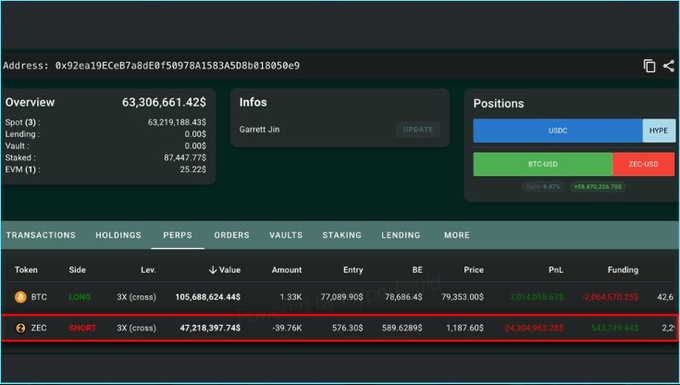Sort by the PnL column header
The width and height of the screenshot is (680, 385).
point(556,270)
